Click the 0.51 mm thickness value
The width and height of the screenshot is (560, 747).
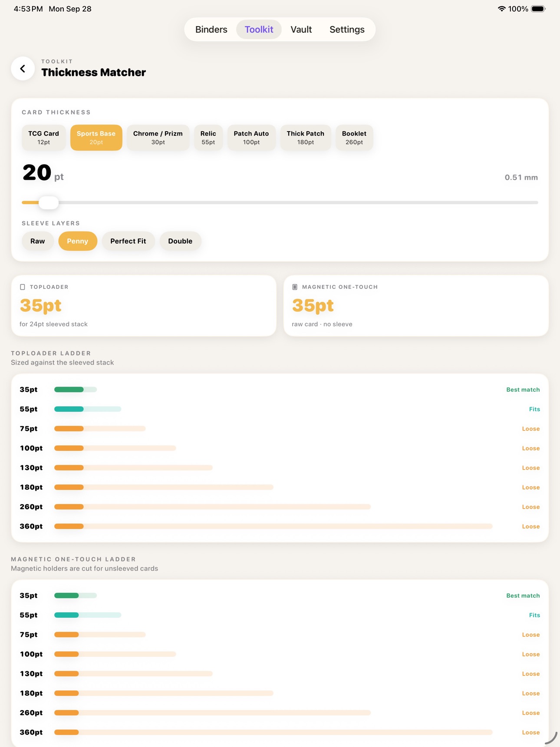coord(521,177)
